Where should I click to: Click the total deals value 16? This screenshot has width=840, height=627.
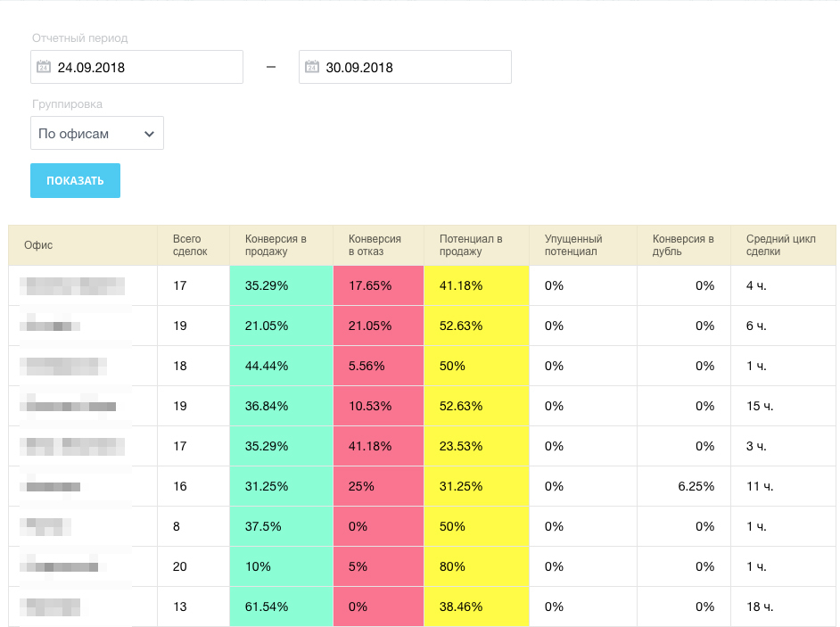[x=179, y=487]
